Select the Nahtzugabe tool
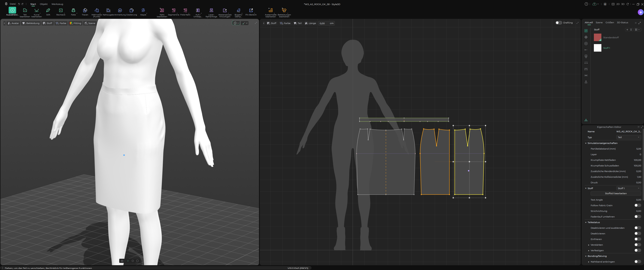 (x=108, y=11)
